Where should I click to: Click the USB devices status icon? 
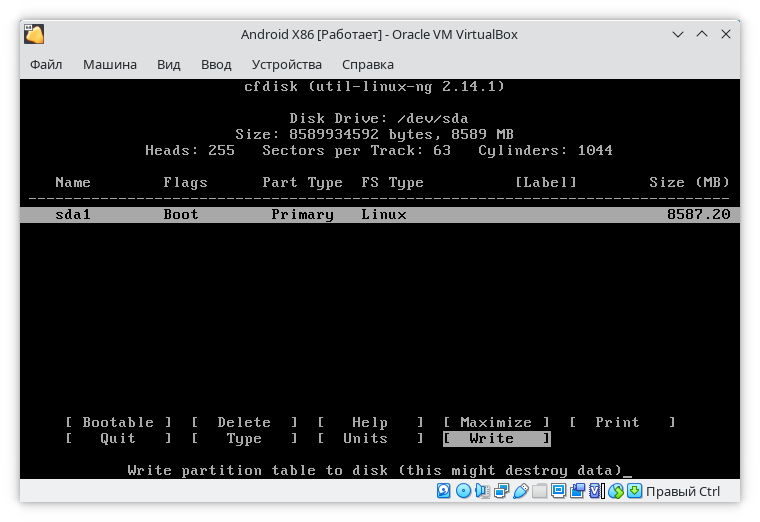521,491
